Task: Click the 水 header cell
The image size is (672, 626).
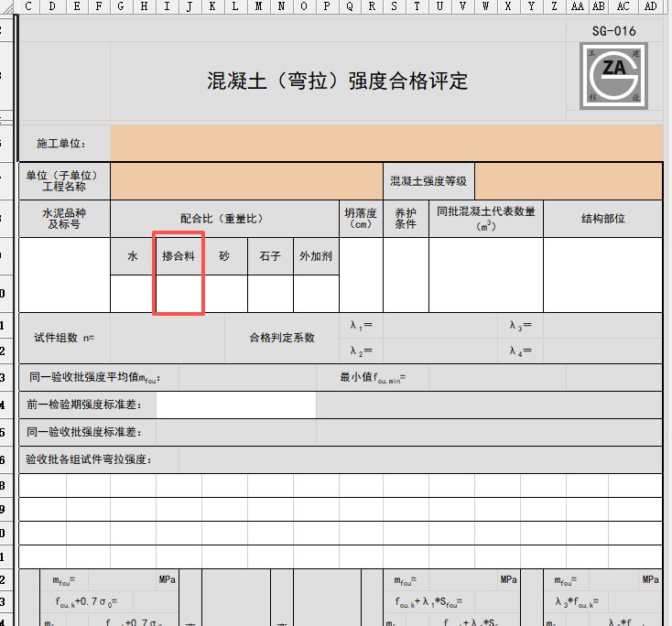Action: tap(133, 256)
